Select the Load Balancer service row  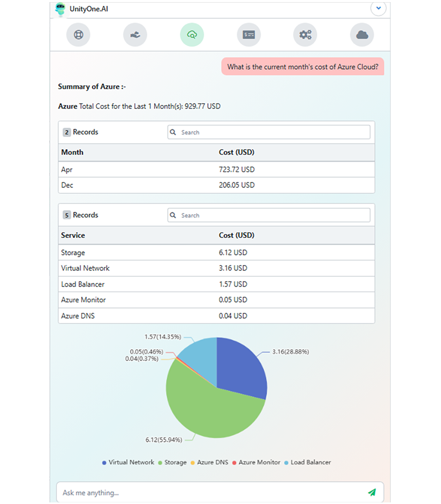pyautogui.click(x=216, y=284)
